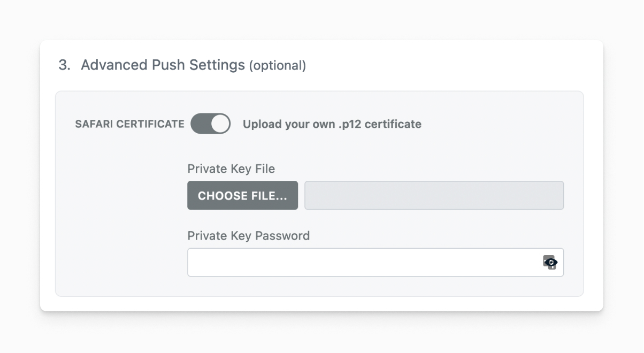Click the CHOOSE FILE... button
The width and height of the screenshot is (644, 353).
coord(242,195)
